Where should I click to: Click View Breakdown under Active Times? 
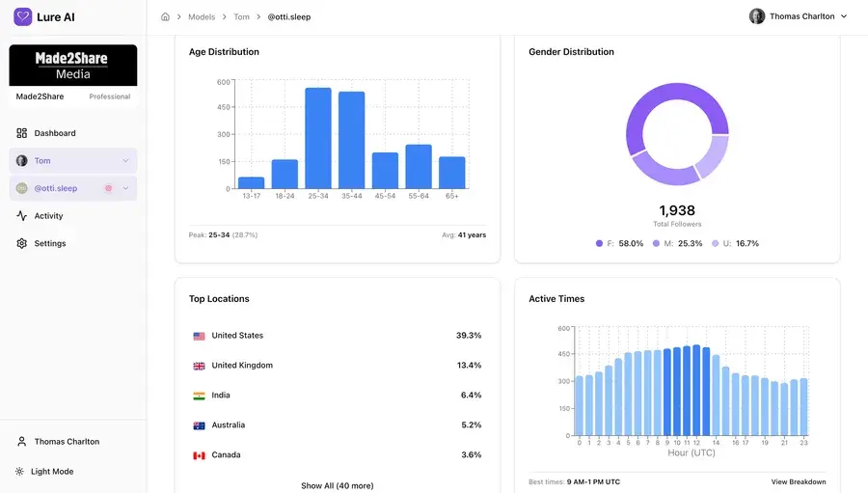[799, 482]
